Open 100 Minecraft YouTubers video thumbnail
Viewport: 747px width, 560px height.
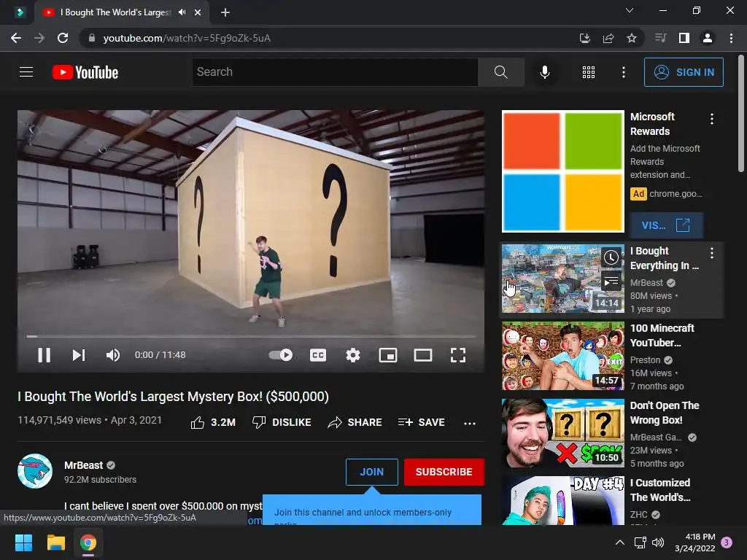click(562, 356)
